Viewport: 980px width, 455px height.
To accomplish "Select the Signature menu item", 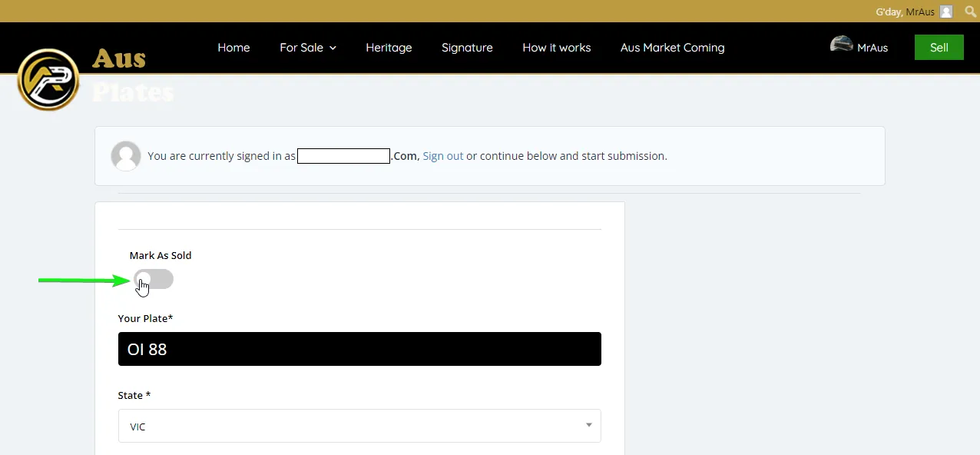I will coord(467,48).
